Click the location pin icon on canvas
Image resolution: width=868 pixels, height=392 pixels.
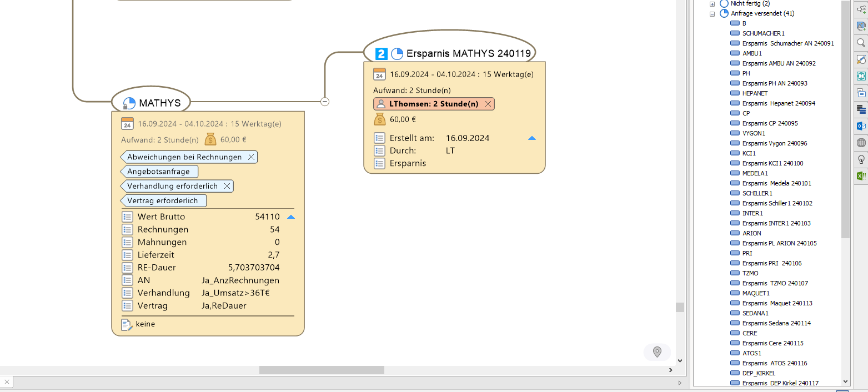657,352
